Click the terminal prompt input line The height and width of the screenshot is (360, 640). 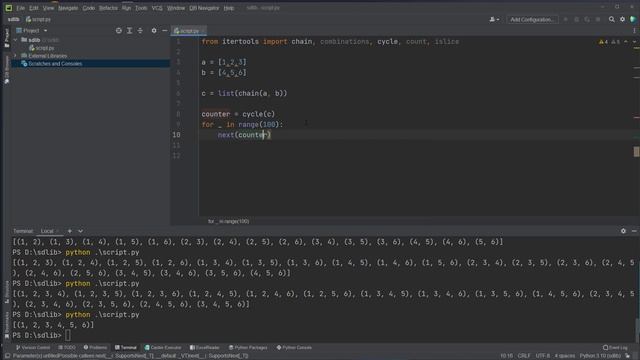(324, 336)
